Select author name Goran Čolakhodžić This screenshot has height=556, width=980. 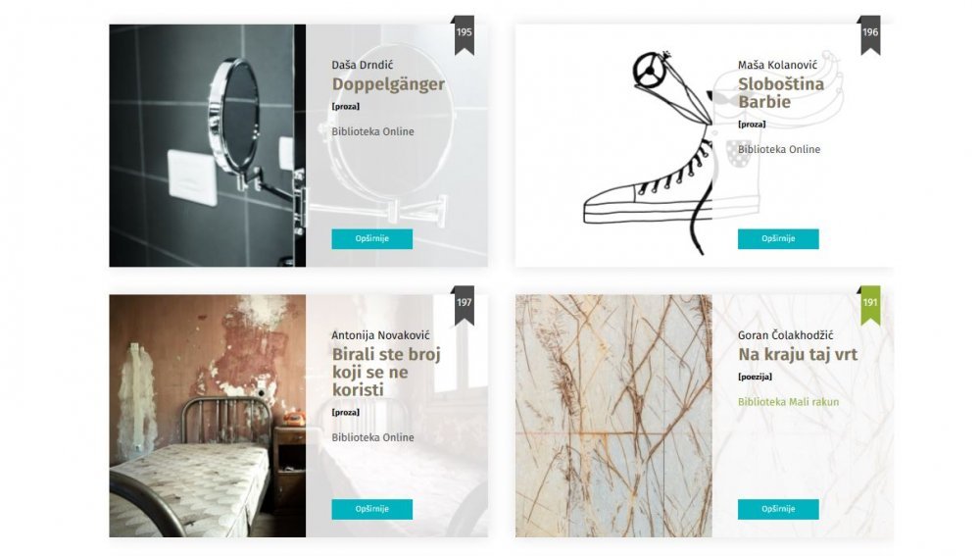[x=785, y=335]
